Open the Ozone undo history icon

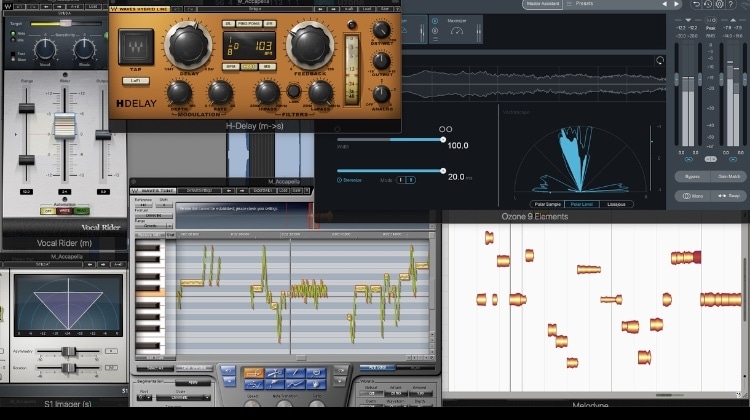tap(707, 4)
